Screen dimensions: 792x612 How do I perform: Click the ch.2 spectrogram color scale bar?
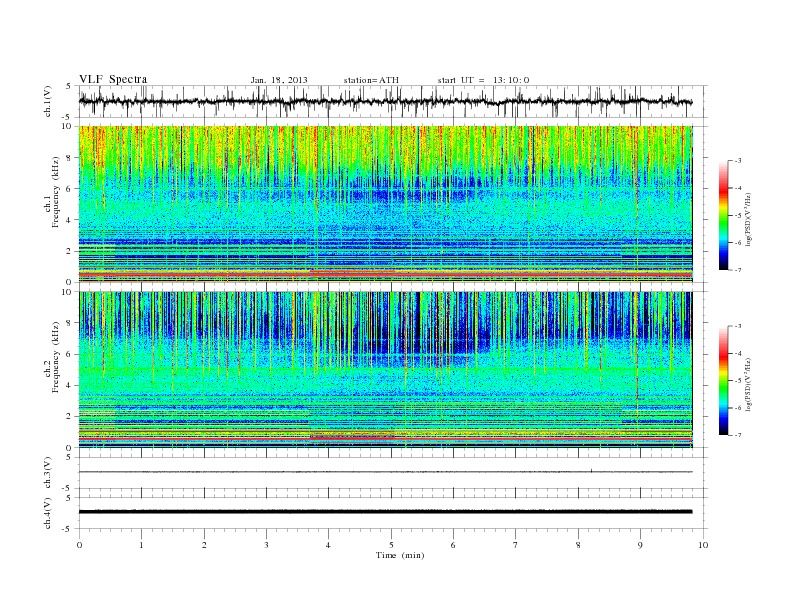coord(723,381)
